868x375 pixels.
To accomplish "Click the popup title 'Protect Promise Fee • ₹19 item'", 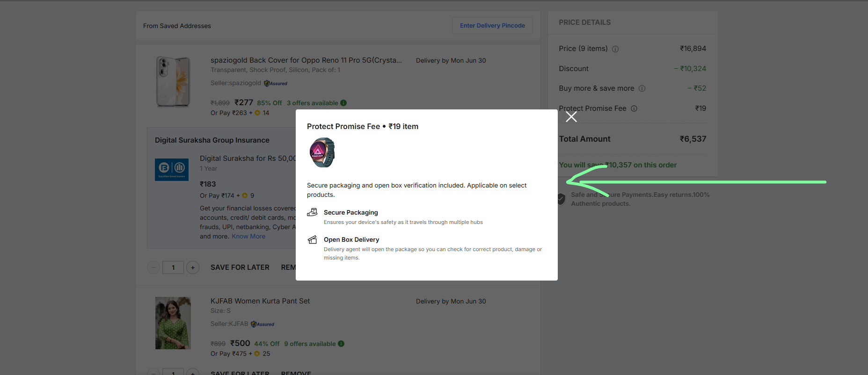I will point(363,126).
